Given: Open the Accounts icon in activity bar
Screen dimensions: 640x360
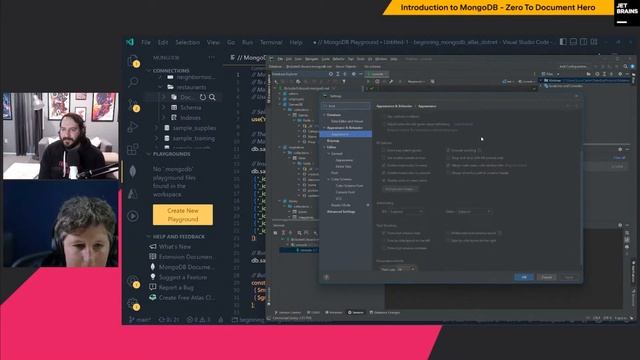Looking at the screenshot, I should pos(133,282).
